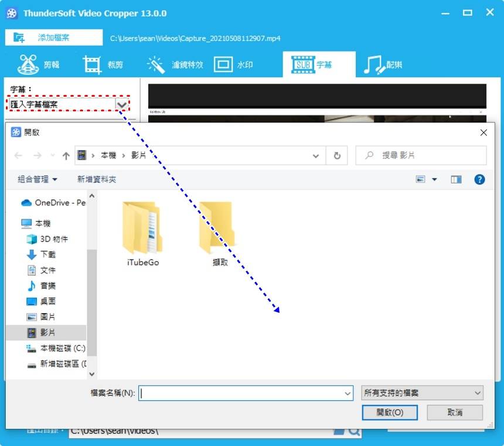Open the 所有支持的檔案 file type dropdown

coord(422,393)
